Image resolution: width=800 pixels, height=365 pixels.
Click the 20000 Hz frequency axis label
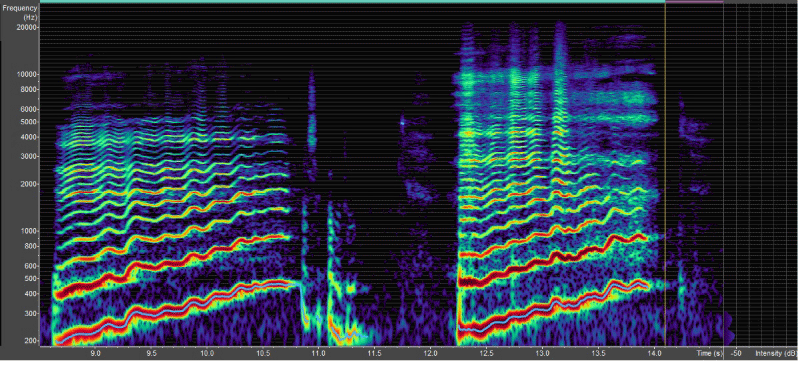(28, 28)
